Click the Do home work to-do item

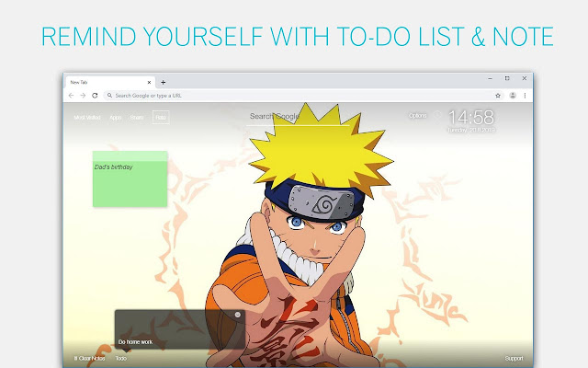tap(135, 342)
